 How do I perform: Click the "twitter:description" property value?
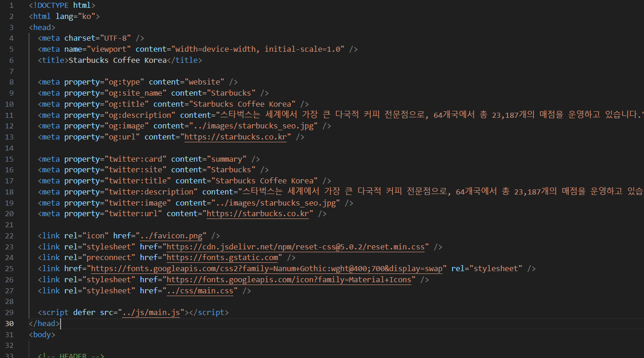click(151, 192)
